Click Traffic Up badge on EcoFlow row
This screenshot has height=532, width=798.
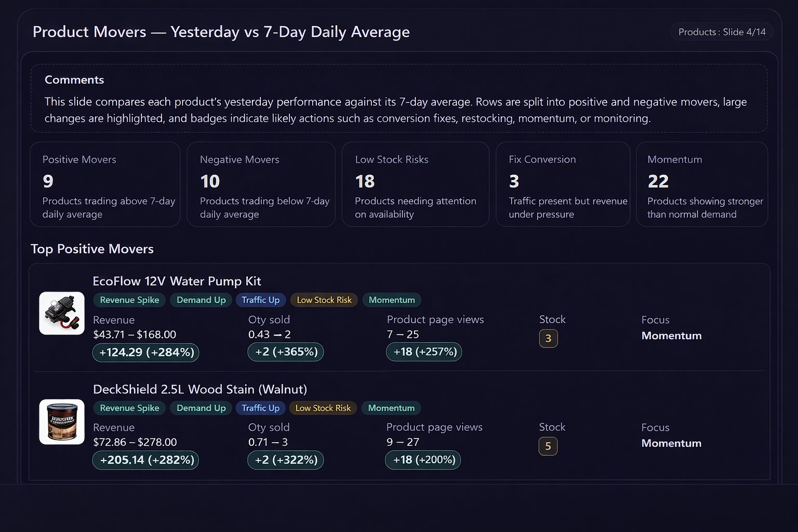click(260, 300)
